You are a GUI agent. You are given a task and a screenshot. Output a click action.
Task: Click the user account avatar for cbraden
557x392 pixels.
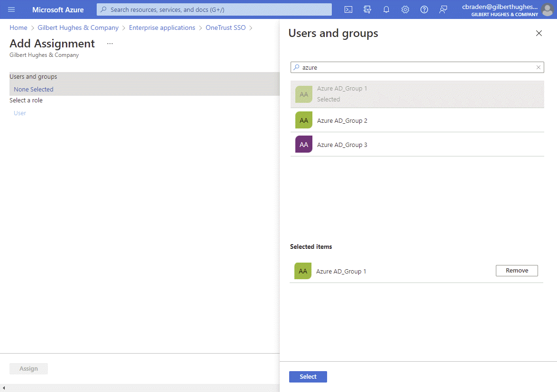point(548,9)
